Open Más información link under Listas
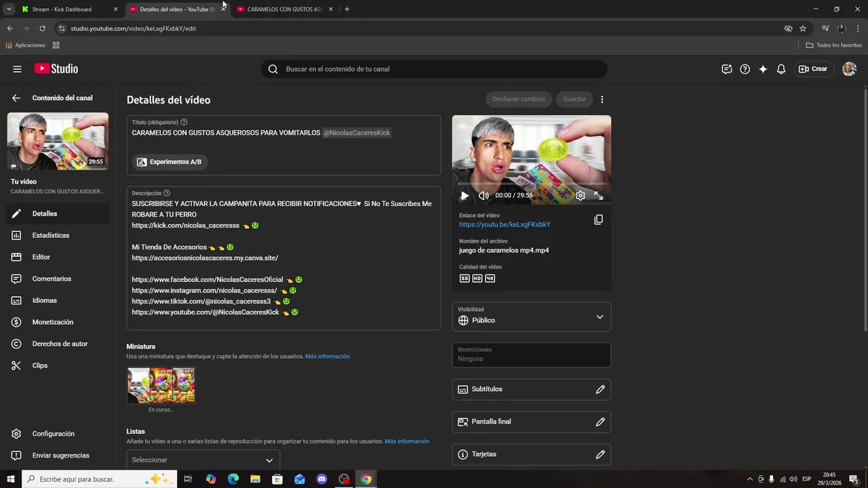 coord(407,441)
